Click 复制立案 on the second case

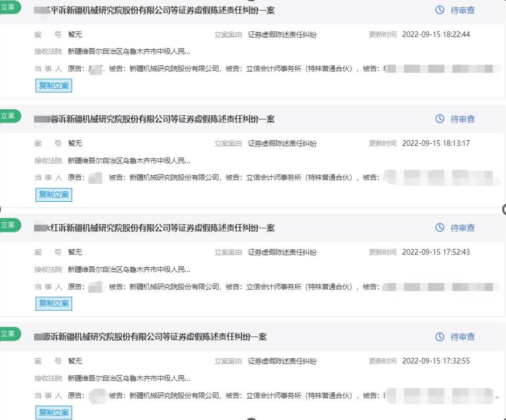click(x=53, y=194)
